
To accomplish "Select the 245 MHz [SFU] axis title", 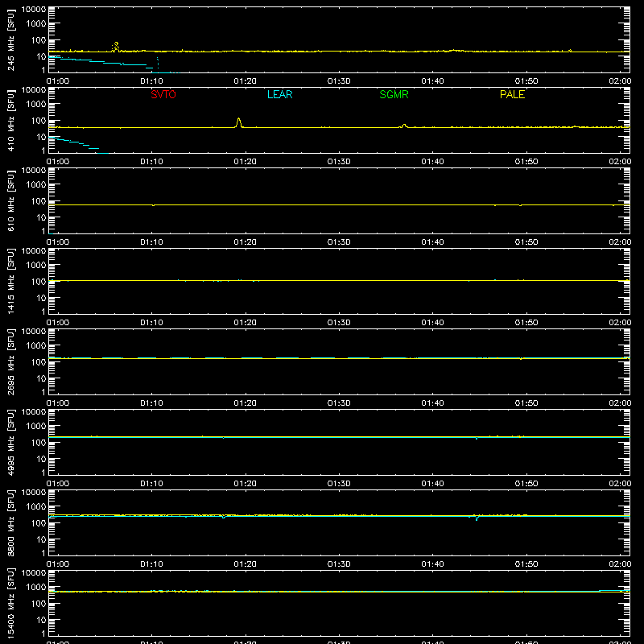I will click(10, 39).
